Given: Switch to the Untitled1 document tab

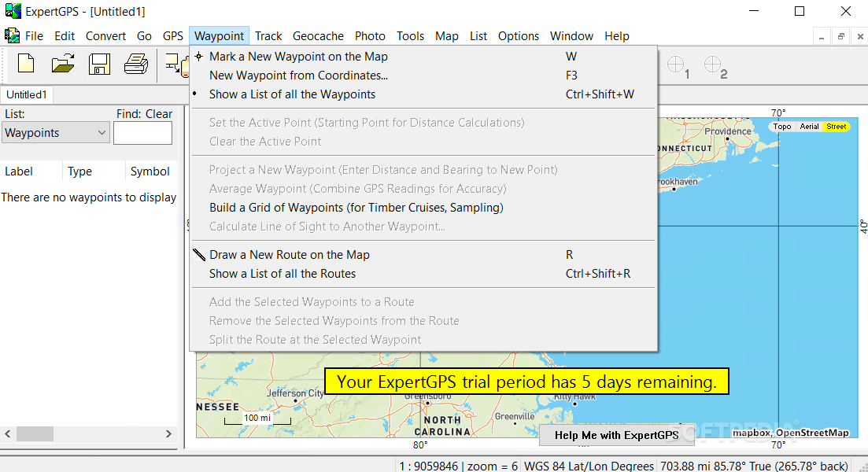Looking at the screenshot, I should (27, 94).
